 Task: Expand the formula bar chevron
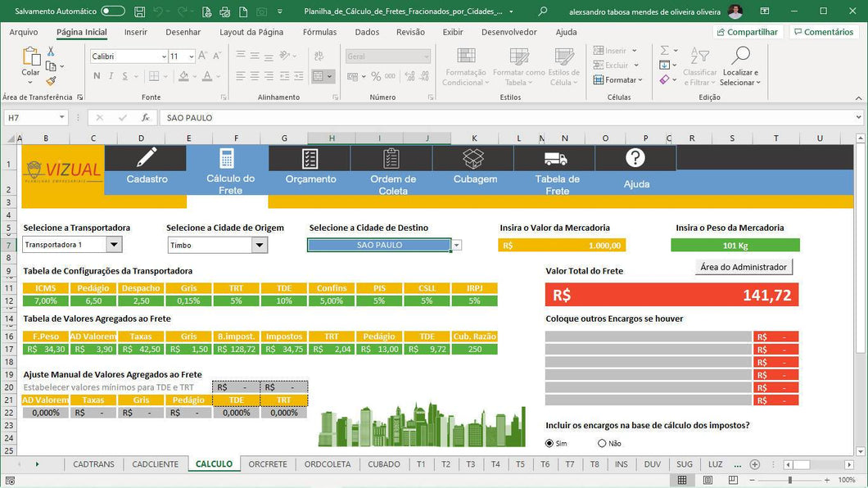point(858,117)
